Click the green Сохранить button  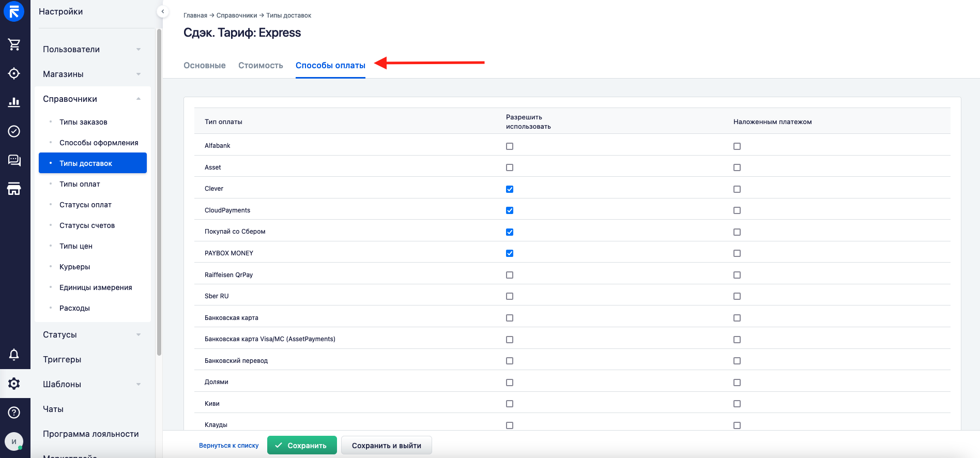tap(302, 445)
